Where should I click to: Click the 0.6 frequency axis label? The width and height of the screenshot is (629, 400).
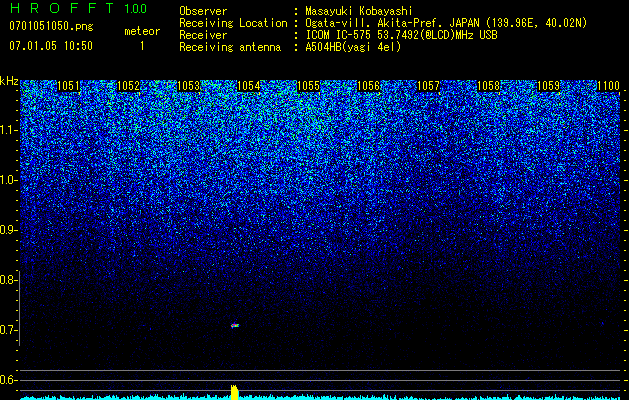[x=8, y=380]
